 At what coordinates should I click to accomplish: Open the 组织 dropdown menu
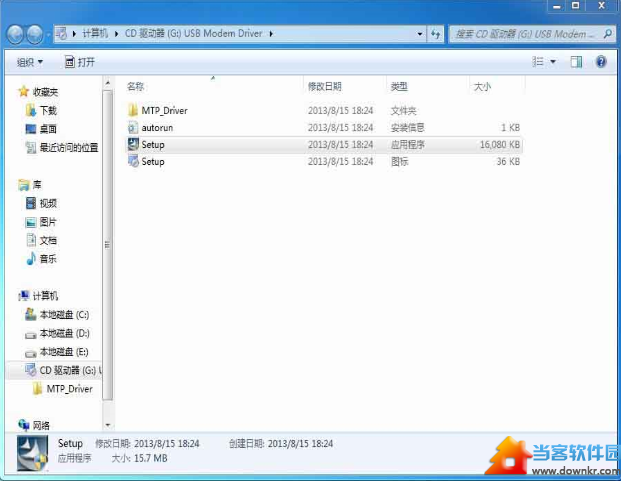tap(29, 62)
